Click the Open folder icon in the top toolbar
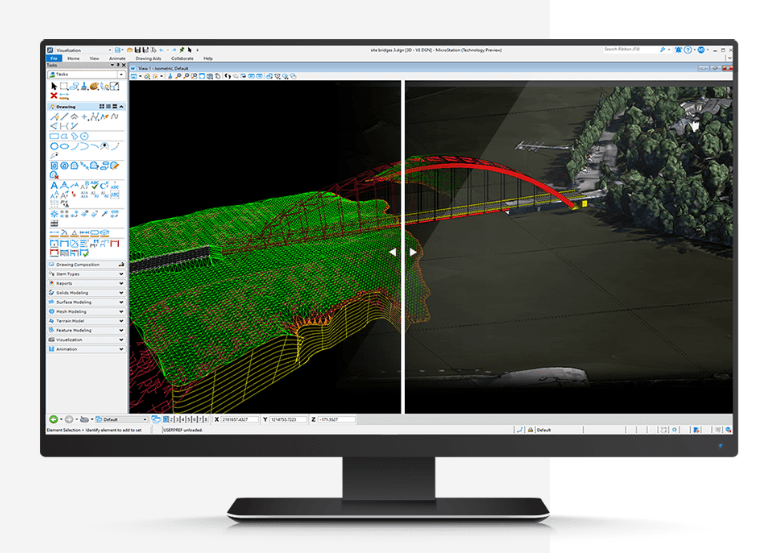761x553 pixels. 130,50
